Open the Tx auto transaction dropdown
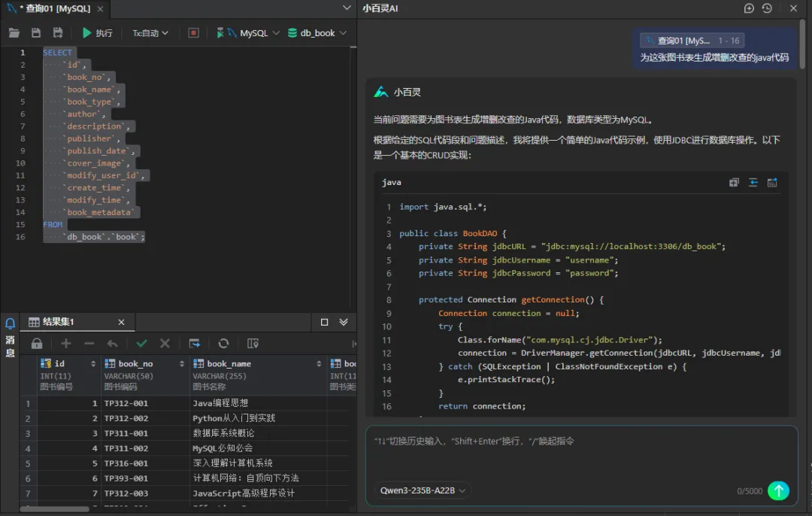 point(150,33)
